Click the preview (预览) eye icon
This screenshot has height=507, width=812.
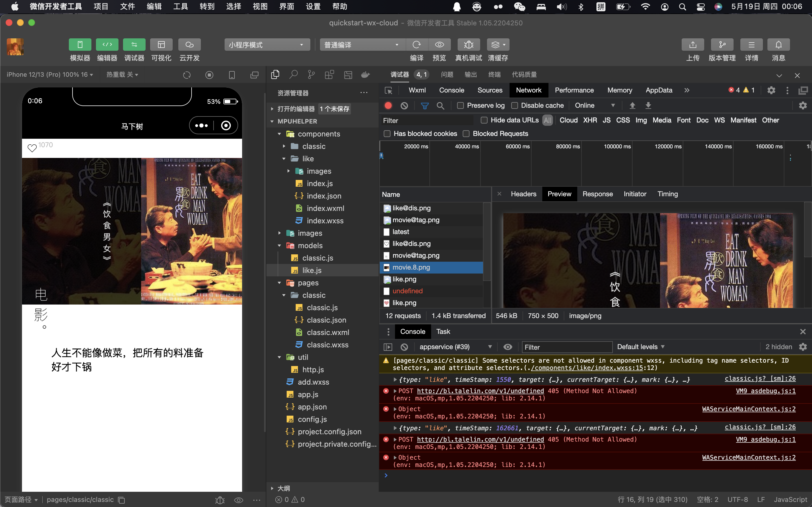[x=439, y=45]
